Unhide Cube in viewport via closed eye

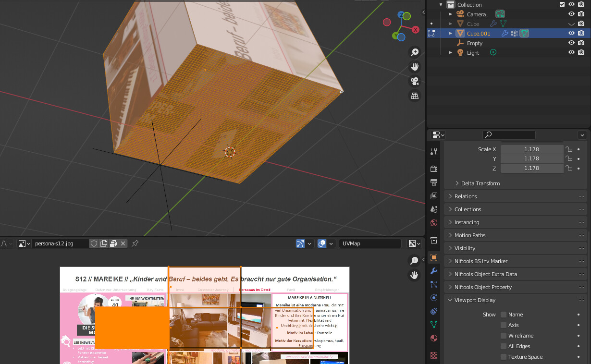pyautogui.click(x=571, y=24)
